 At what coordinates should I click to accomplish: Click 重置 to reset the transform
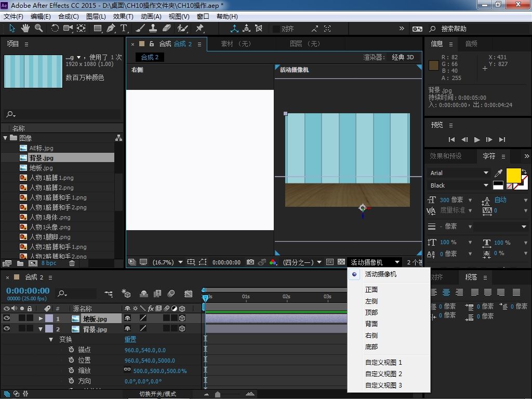130,339
